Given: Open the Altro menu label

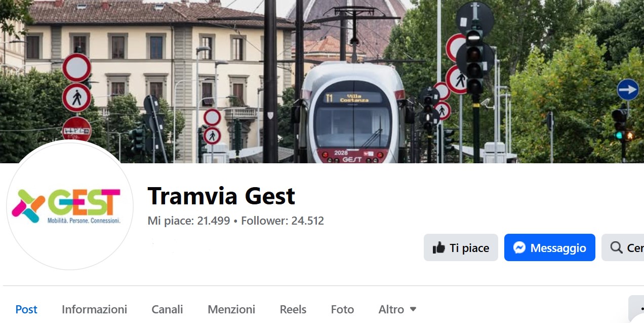Looking at the screenshot, I should coord(391,309).
